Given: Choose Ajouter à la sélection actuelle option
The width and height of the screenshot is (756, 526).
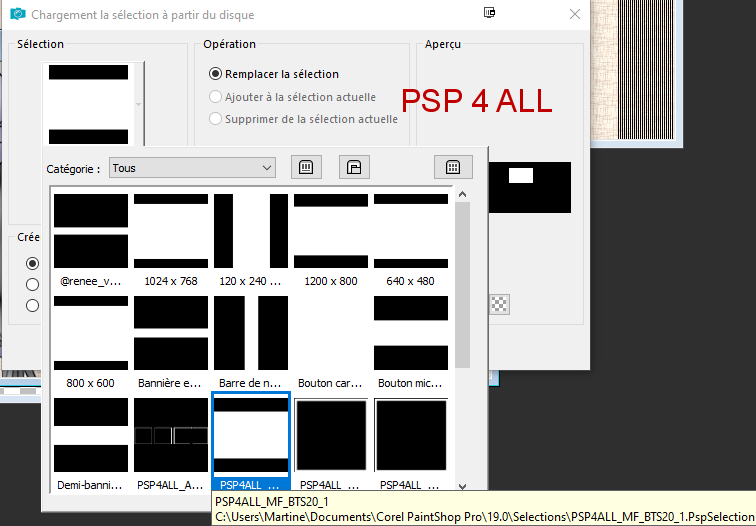Looking at the screenshot, I should [215, 97].
